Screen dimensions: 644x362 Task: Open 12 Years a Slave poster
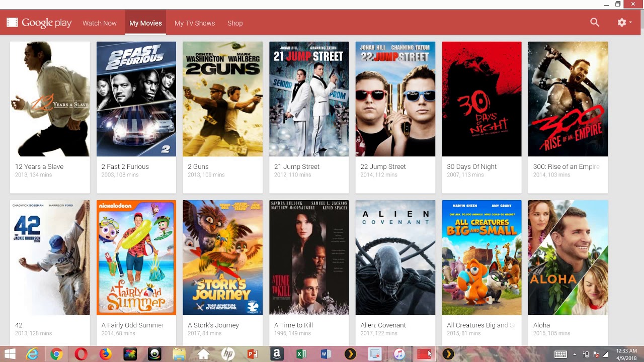(50, 99)
